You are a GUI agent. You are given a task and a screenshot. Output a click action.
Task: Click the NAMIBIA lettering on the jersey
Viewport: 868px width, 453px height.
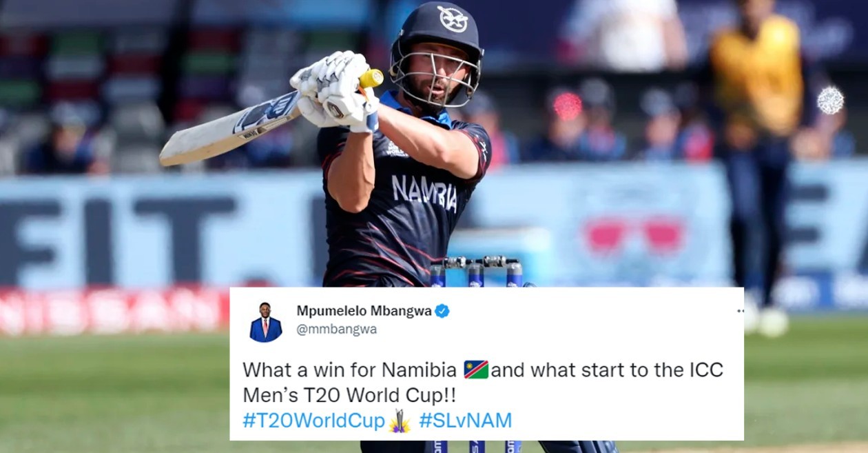424,192
